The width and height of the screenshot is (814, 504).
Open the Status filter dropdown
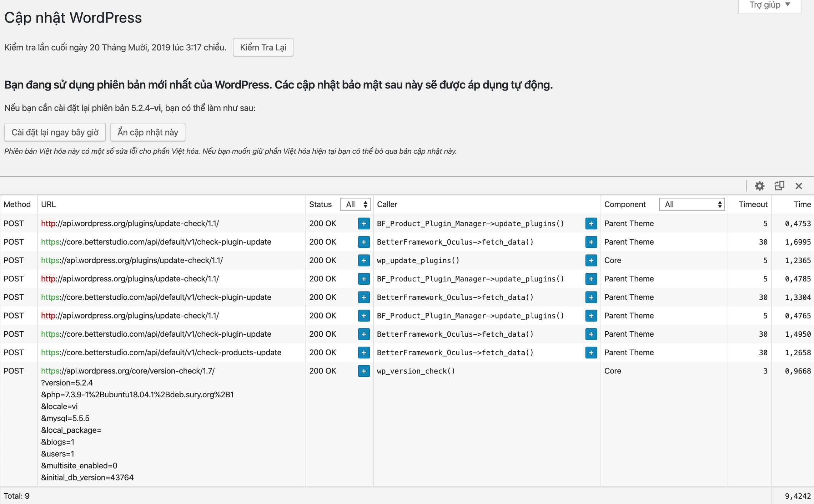(355, 204)
